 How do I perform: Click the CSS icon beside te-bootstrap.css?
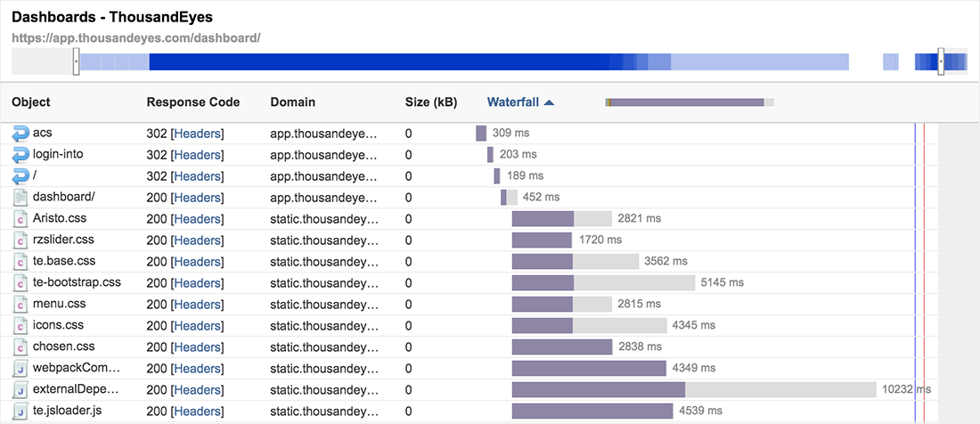(x=20, y=283)
